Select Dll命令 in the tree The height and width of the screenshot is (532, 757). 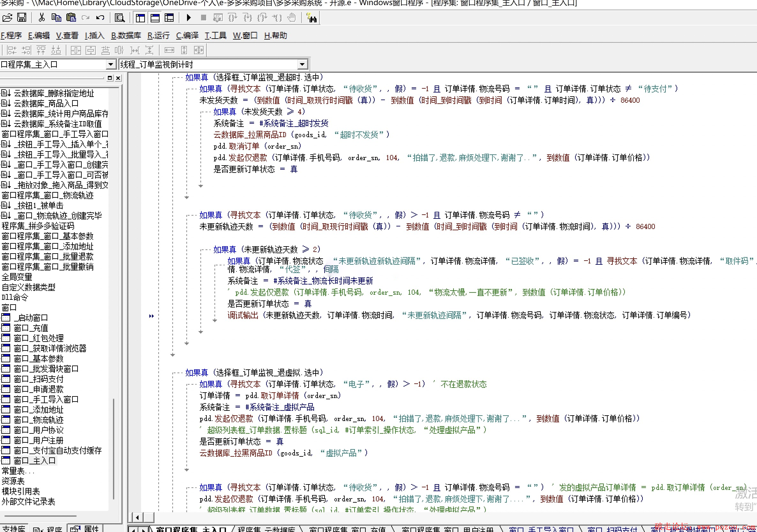click(x=15, y=298)
